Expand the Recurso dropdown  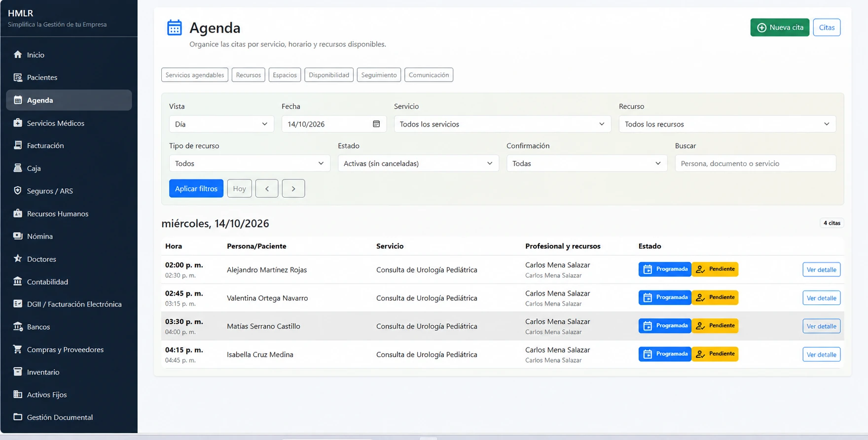click(727, 124)
